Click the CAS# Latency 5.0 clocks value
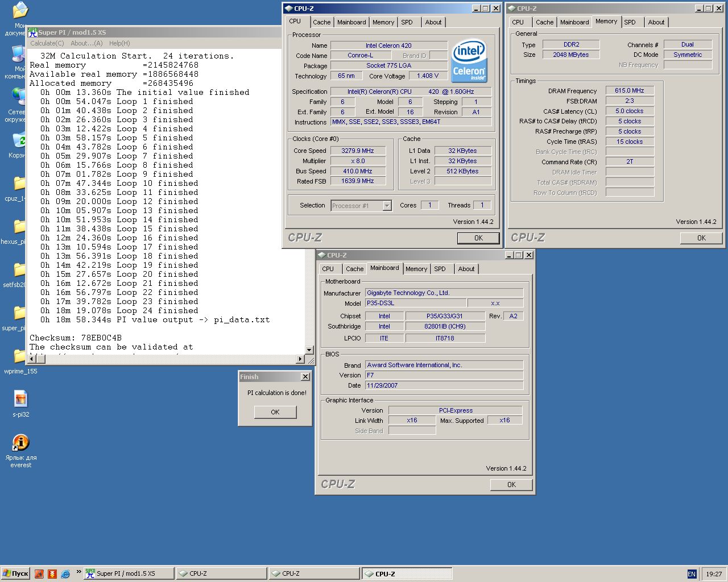Image resolution: width=728 pixels, height=582 pixels. pos(630,111)
